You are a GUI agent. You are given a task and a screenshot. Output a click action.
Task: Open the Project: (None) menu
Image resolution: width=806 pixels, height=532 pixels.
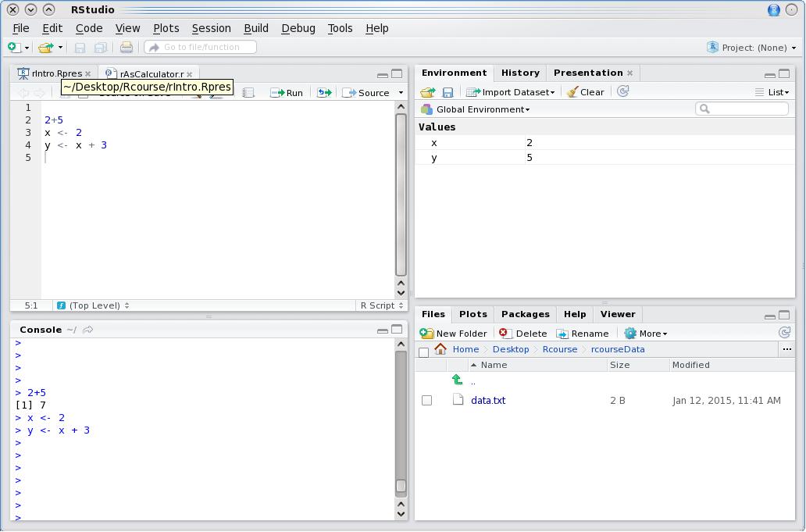tap(752, 48)
